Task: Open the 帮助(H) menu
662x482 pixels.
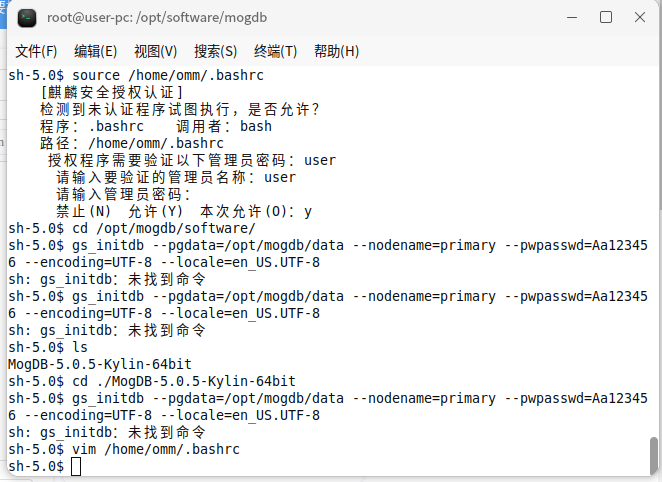Action: click(336, 51)
